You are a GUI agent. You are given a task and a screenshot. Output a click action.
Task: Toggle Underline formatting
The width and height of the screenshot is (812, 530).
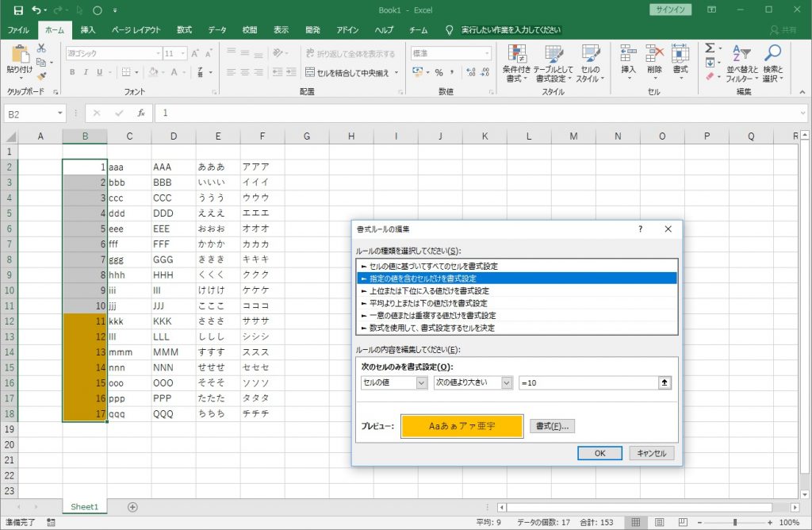click(x=99, y=72)
